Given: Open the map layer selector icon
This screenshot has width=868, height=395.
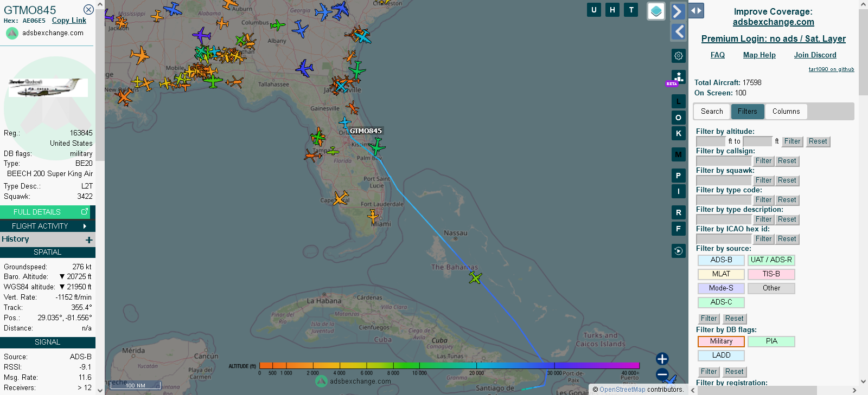Looking at the screenshot, I should (x=656, y=11).
